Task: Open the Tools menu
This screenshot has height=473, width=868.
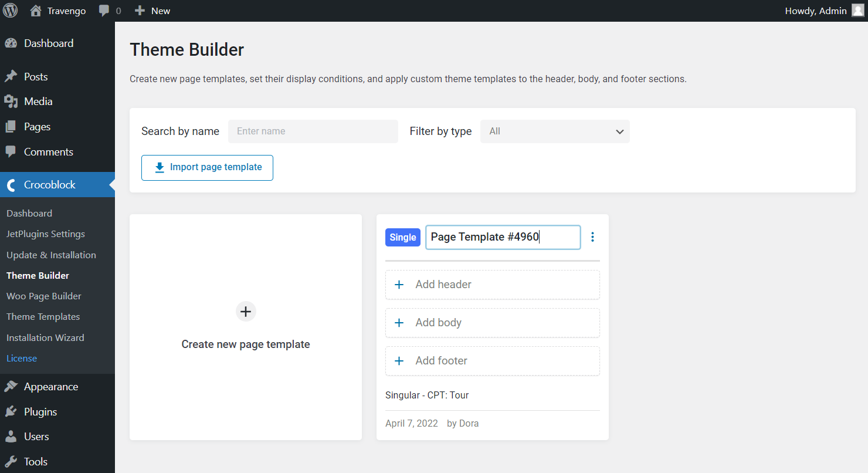Action: [x=57, y=462]
